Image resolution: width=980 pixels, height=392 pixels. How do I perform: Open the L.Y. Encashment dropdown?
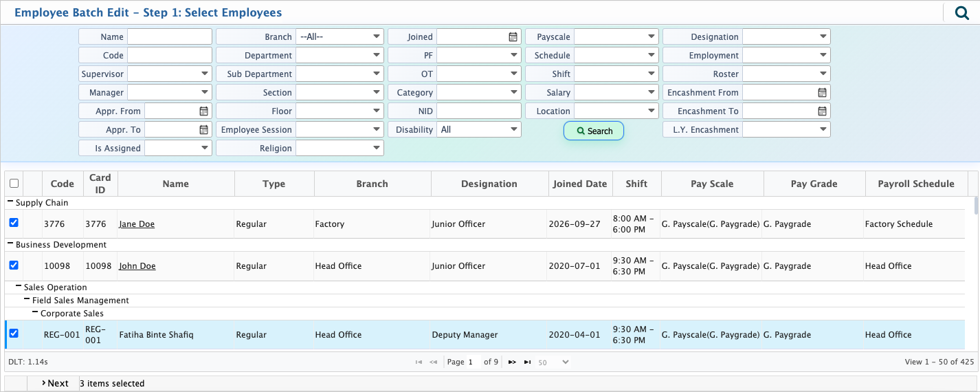click(x=786, y=129)
